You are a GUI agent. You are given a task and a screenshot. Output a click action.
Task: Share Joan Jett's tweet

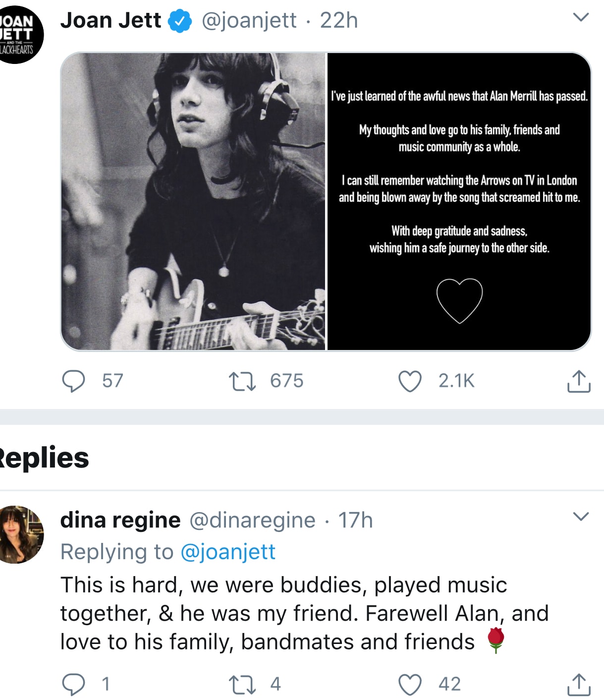pos(578,381)
